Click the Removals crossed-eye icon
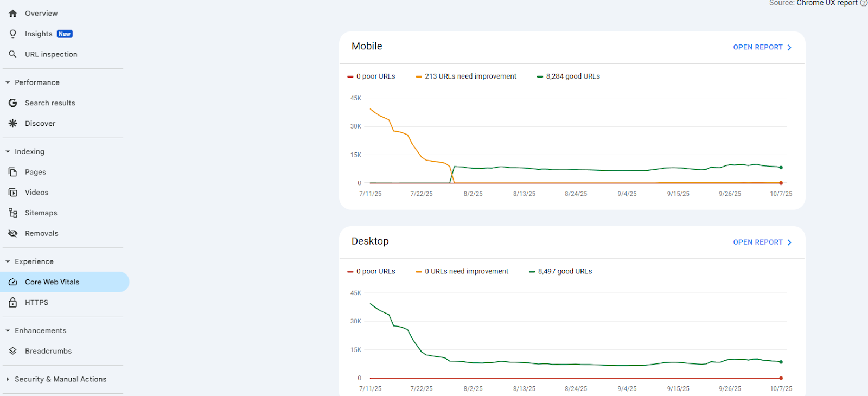 (13, 234)
